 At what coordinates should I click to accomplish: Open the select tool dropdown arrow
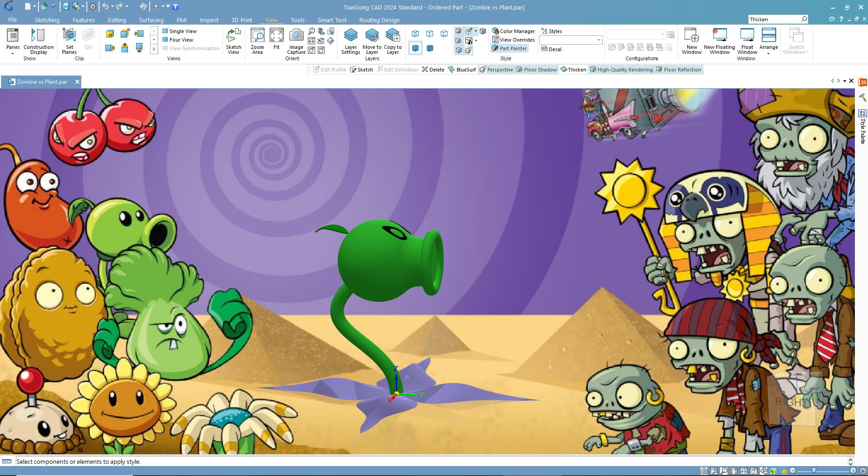click(163, 6)
